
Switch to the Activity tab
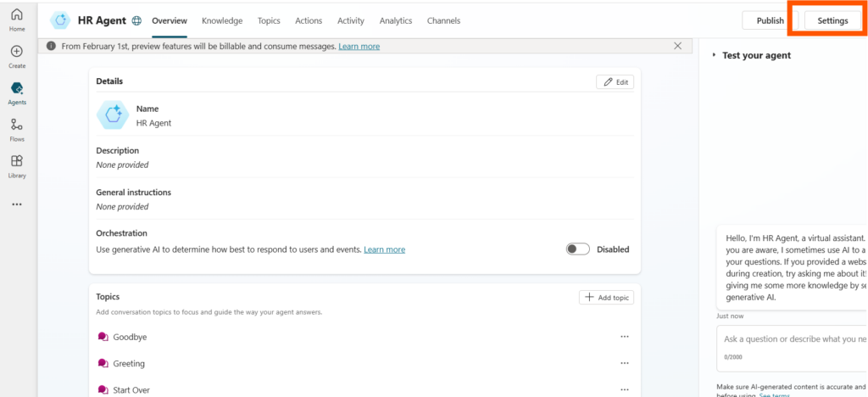coord(351,20)
